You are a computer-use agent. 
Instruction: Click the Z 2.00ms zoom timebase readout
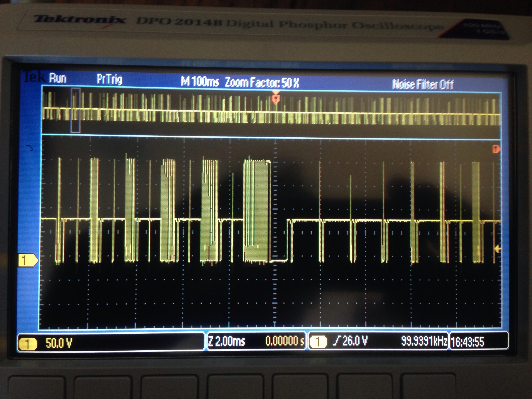coord(226,341)
